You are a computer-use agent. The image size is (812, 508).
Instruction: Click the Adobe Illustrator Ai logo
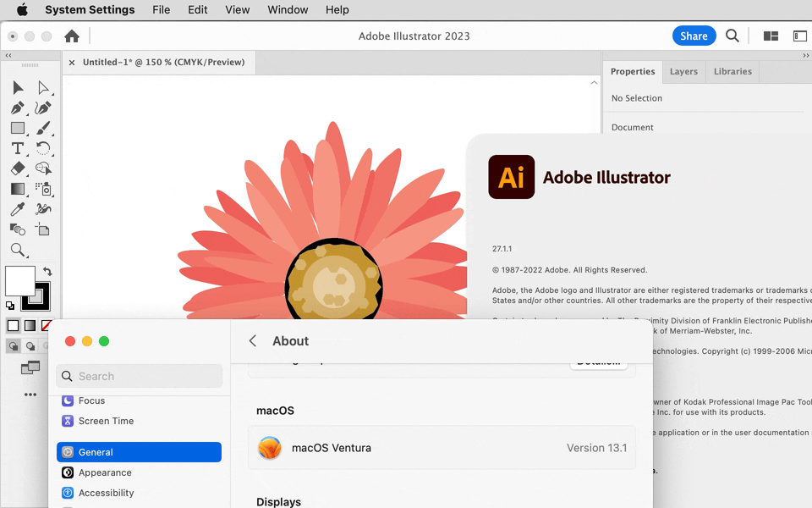[x=511, y=177]
